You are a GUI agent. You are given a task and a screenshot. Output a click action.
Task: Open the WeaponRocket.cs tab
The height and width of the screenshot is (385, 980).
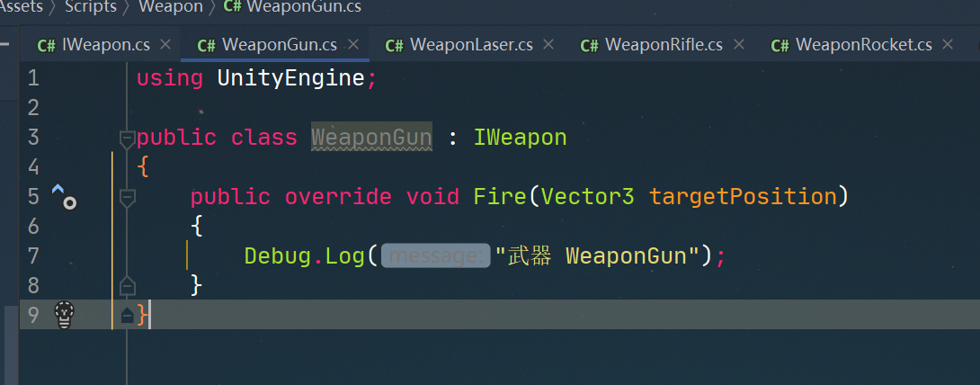(x=854, y=44)
